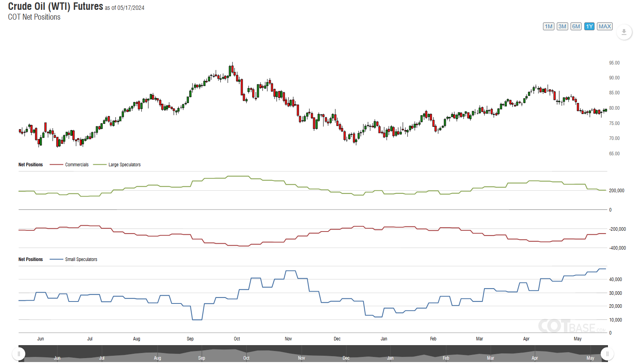Click the Dec label in the navigator strip
The image size is (639, 364).
[x=346, y=358]
